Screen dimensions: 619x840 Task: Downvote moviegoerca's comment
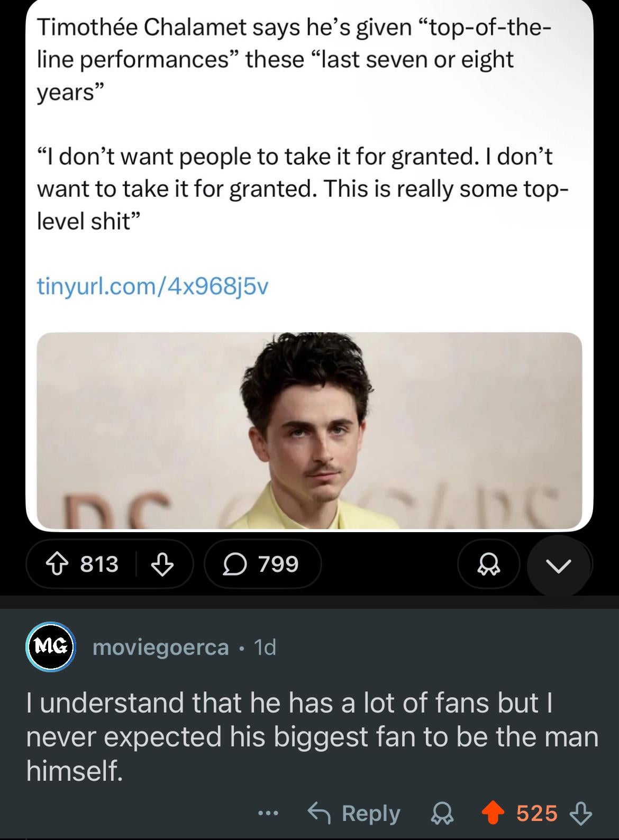(x=581, y=813)
